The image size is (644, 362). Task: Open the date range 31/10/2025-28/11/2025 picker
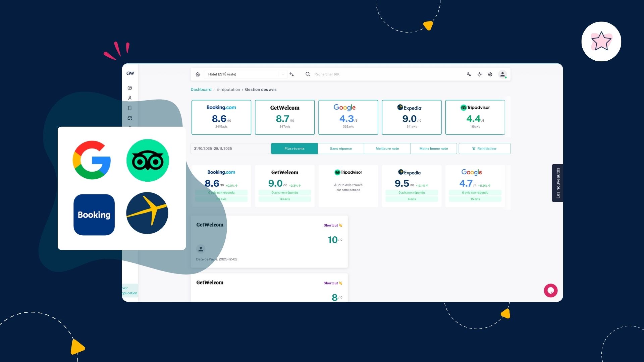[230, 148]
